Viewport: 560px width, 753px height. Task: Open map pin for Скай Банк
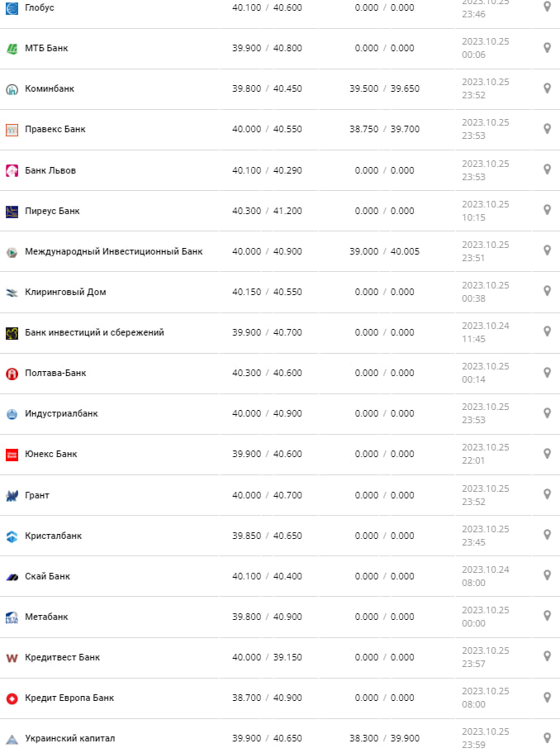(547, 575)
